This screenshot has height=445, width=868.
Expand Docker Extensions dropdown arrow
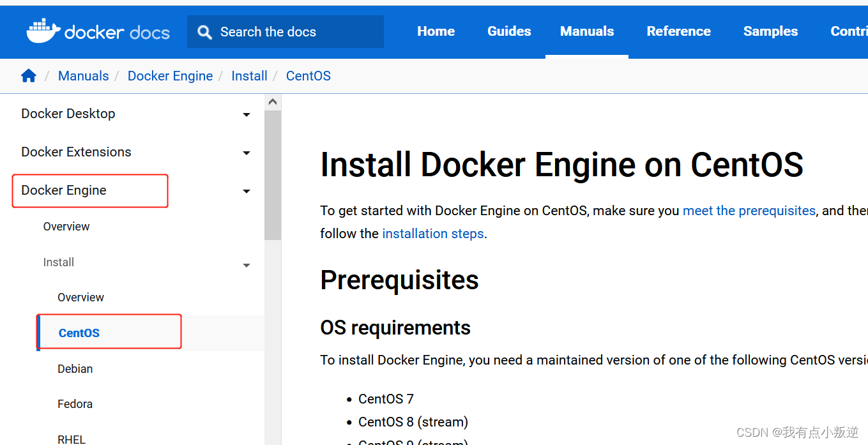247,153
